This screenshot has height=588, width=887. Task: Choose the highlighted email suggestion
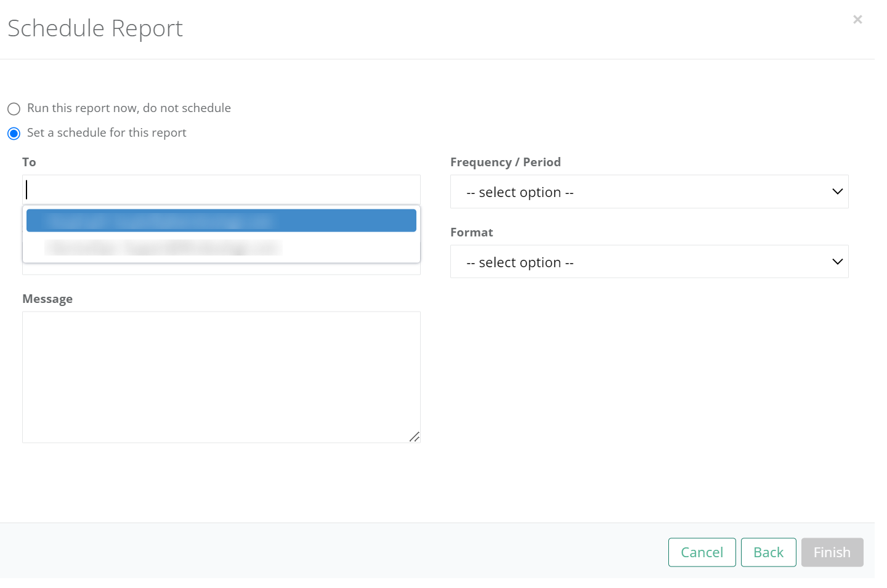[221, 220]
